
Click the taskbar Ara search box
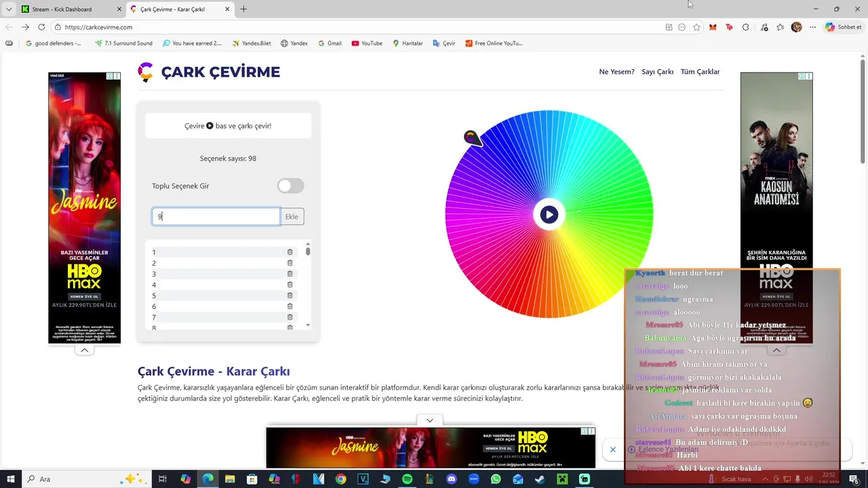coord(86,479)
